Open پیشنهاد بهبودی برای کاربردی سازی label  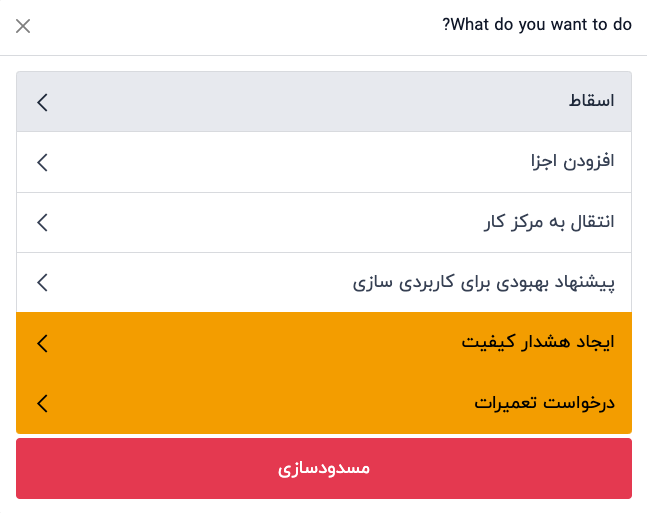coord(483,282)
